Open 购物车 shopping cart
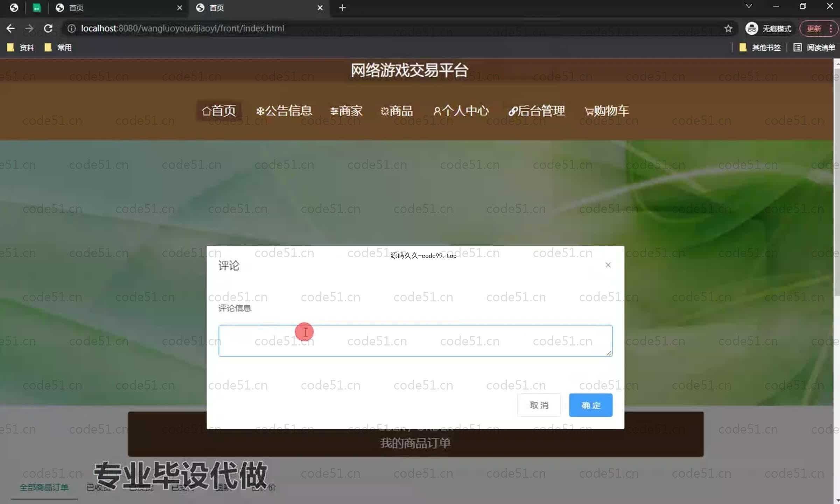Viewport: 840px width, 504px height. coord(607,111)
